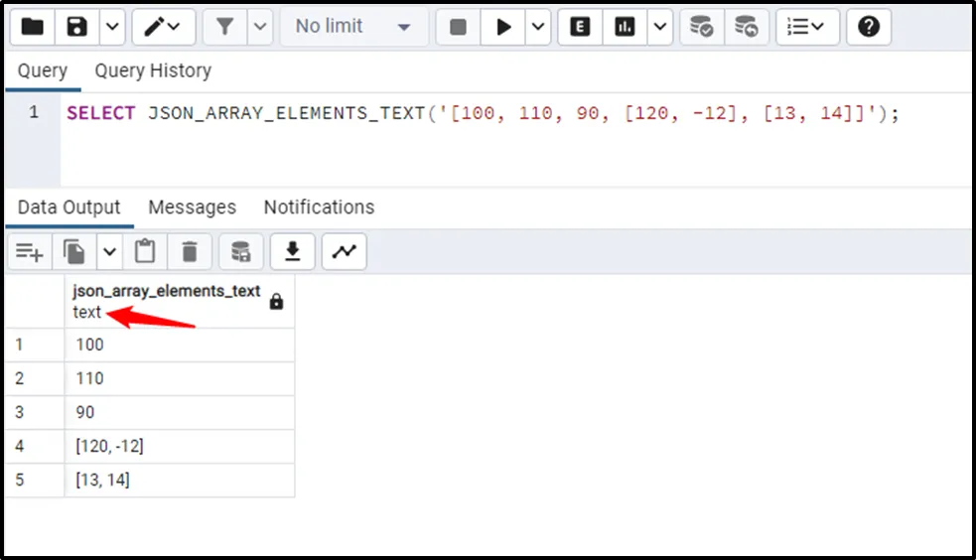
Task: Click the Explain (E) query icon
Action: [581, 27]
